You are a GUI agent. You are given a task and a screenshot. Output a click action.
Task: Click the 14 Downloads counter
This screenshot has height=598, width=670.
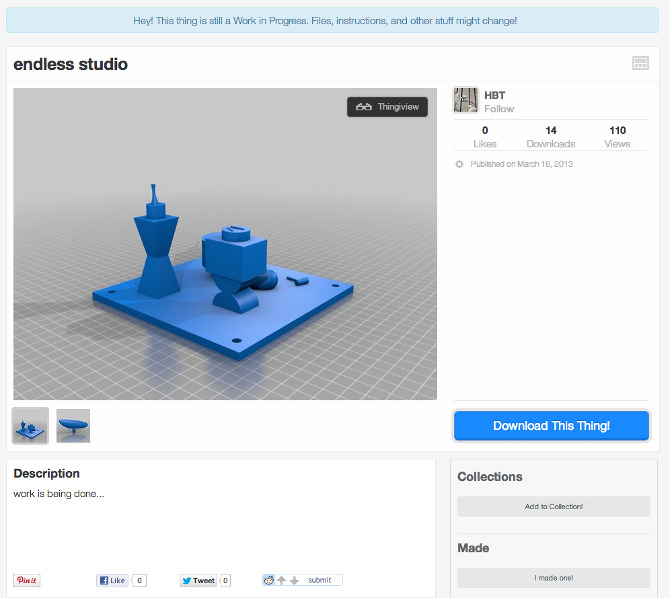(x=551, y=137)
